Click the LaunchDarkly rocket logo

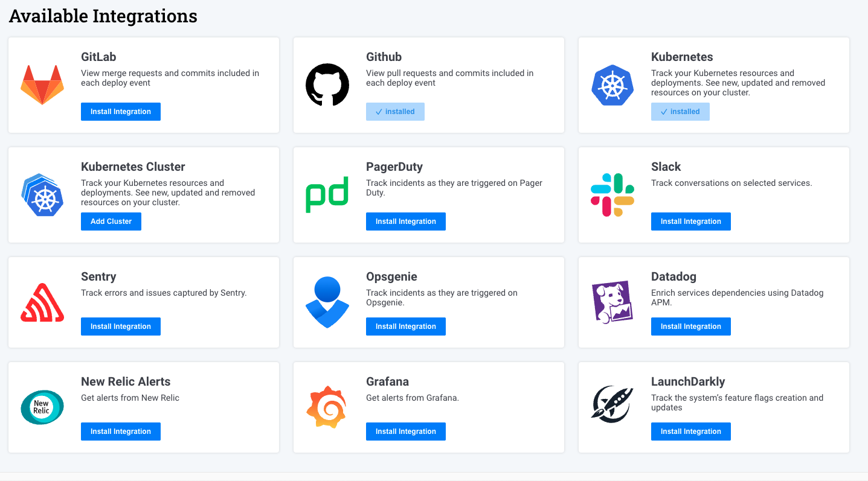[x=612, y=405]
